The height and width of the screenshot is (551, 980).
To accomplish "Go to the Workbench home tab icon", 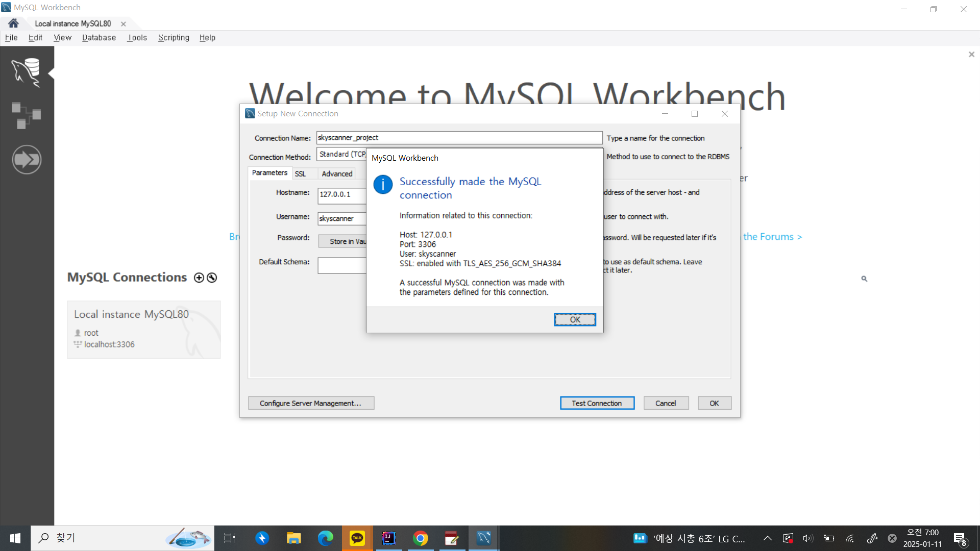I will (x=13, y=23).
